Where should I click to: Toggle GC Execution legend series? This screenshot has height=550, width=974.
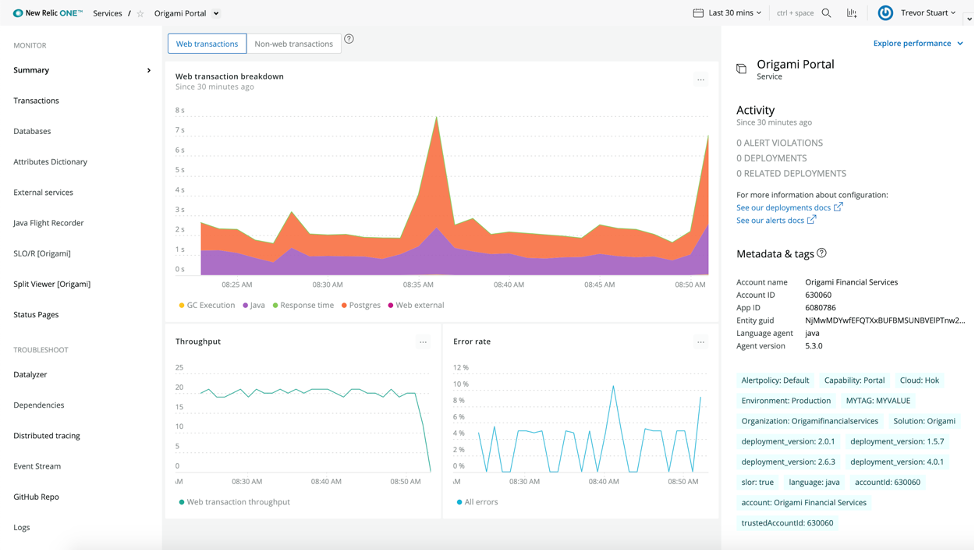coord(207,305)
